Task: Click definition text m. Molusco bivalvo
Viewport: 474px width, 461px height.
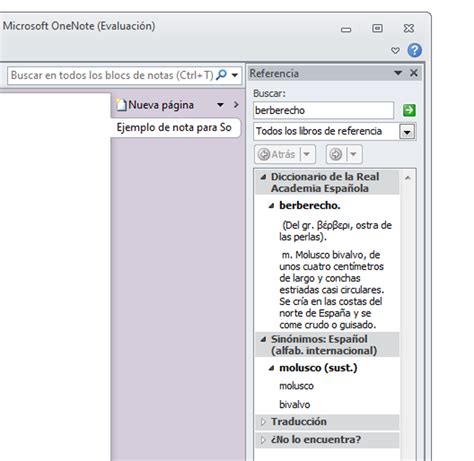Action: point(331,290)
